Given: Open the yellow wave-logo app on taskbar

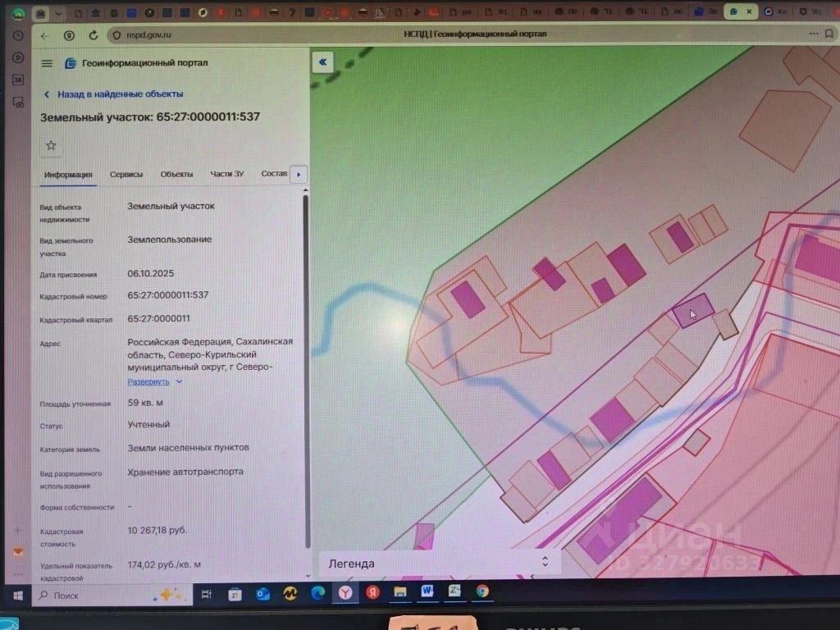Looking at the screenshot, I should tap(290, 593).
